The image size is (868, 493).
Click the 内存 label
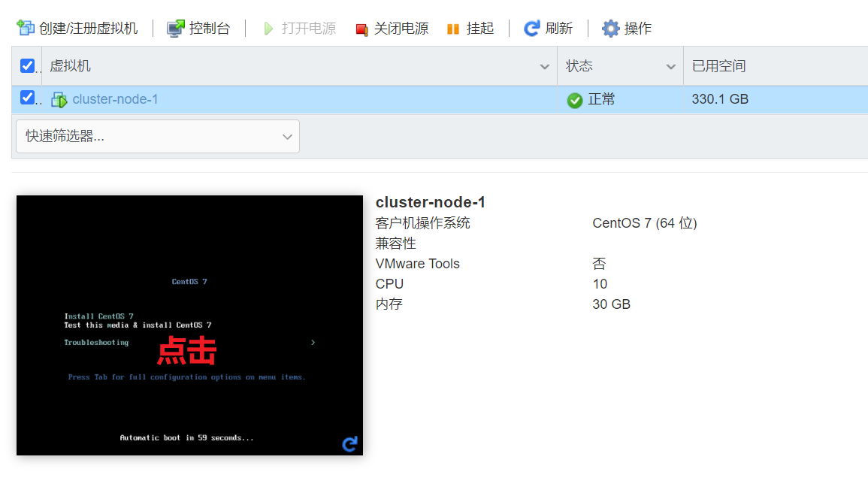pyautogui.click(x=389, y=304)
